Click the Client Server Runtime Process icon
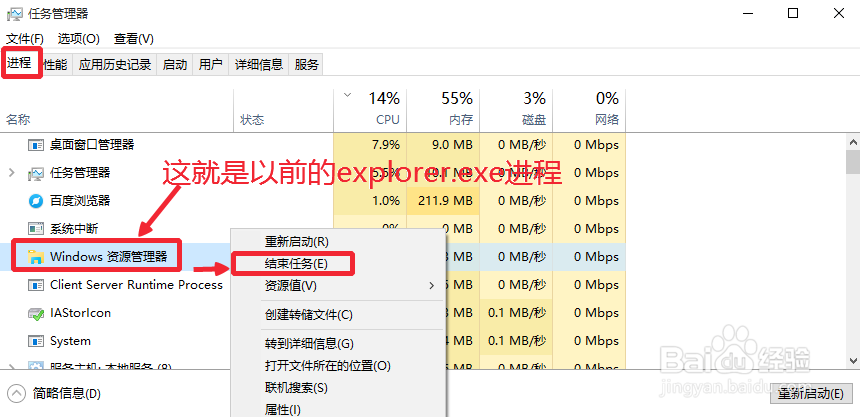 tap(36, 285)
